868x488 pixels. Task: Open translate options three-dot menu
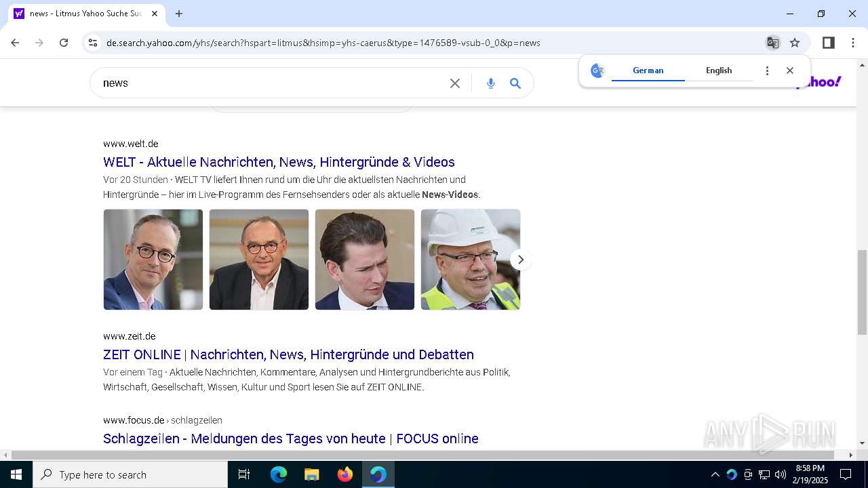pyautogui.click(x=767, y=70)
